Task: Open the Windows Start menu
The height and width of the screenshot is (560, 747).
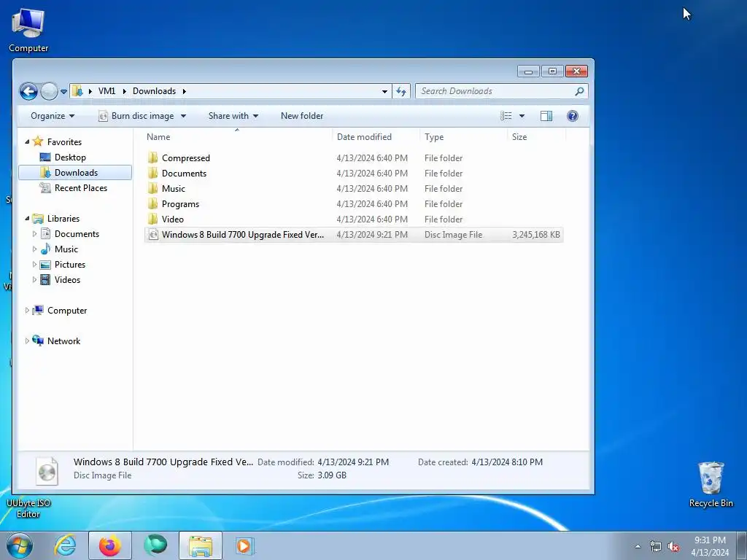Action: 20,545
